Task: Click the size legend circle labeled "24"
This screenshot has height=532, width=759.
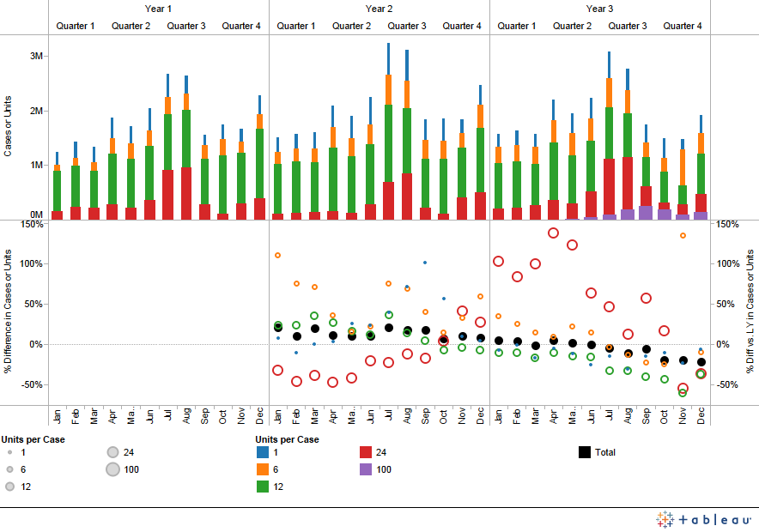Action: tap(113, 451)
